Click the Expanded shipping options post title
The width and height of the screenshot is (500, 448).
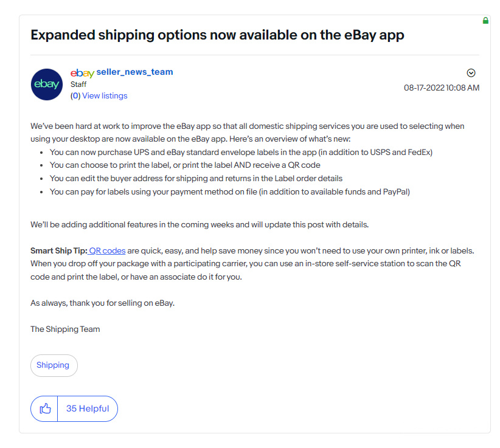coord(217,35)
